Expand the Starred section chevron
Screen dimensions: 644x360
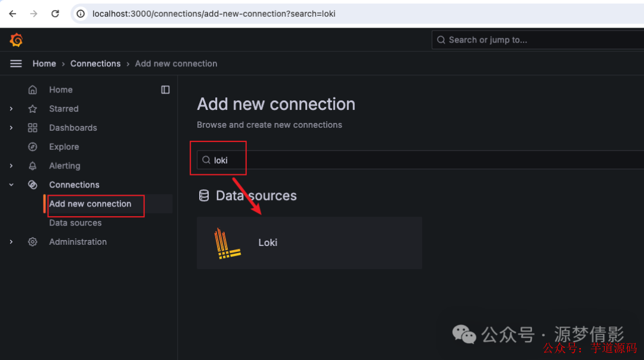11,109
